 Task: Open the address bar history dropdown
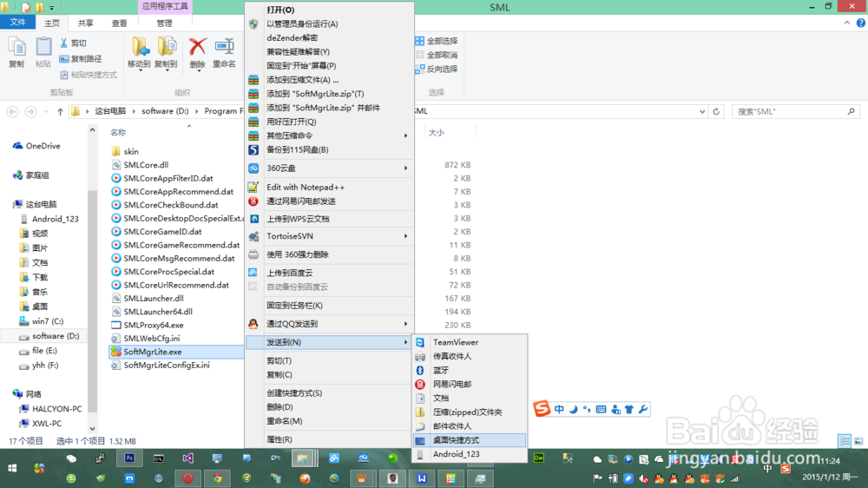coord(702,111)
